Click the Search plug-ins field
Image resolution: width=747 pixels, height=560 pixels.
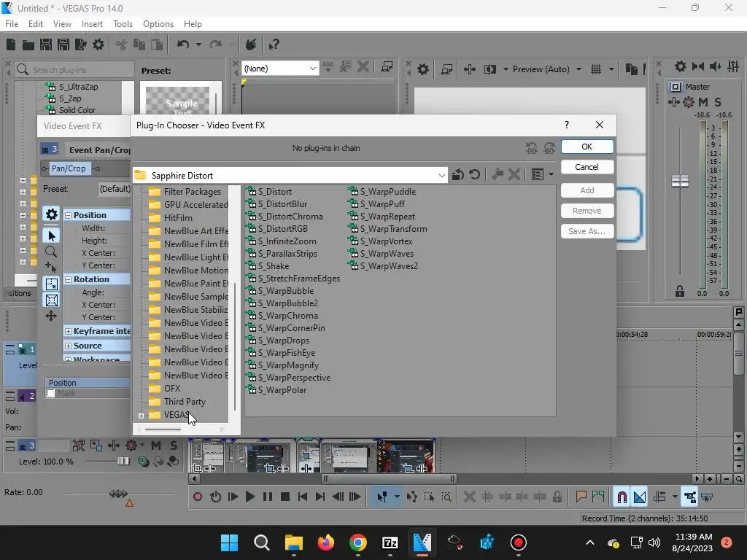75,70
